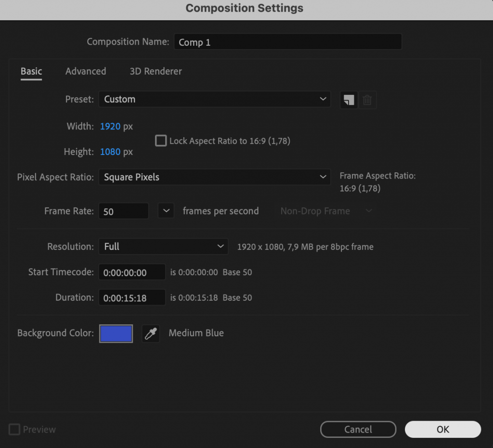Select the background color eyedropper tool
493x448 pixels.
point(151,333)
